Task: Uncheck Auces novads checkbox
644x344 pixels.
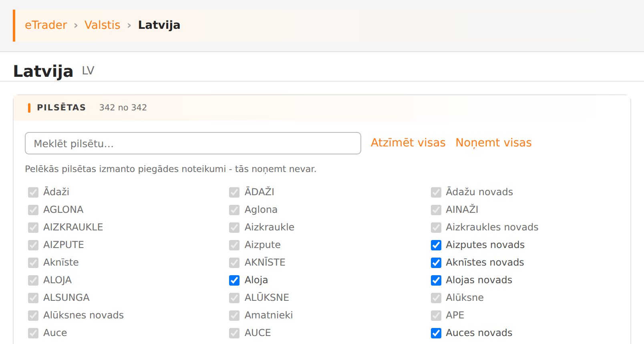Action: (x=436, y=333)
